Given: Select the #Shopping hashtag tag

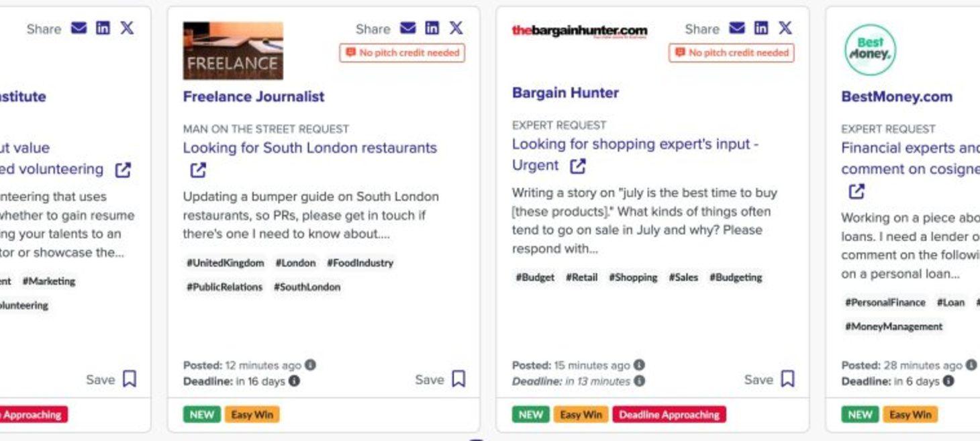Looking at the screenshot, I should (632, 277).
